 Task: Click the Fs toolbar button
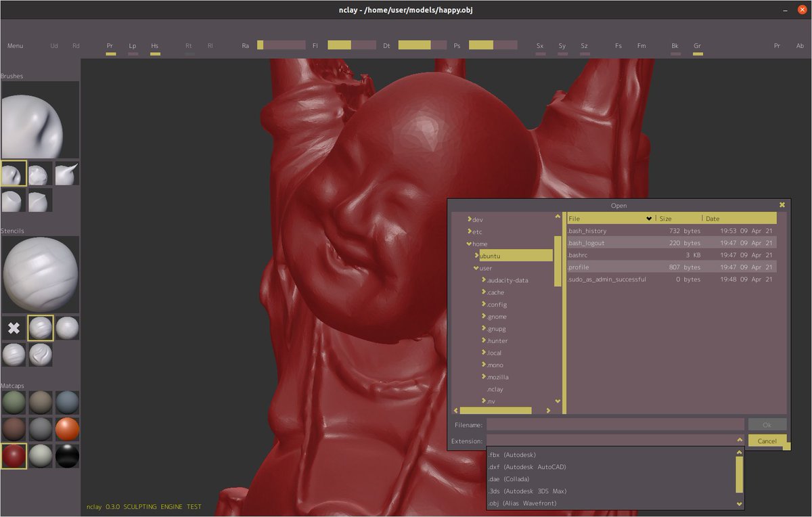pos(618,46)
